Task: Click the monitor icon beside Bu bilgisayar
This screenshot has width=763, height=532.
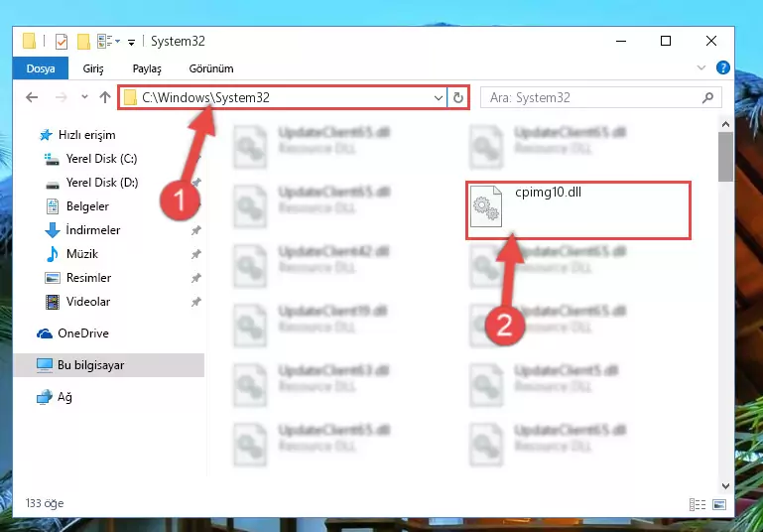Action: (x=45, y=365)
